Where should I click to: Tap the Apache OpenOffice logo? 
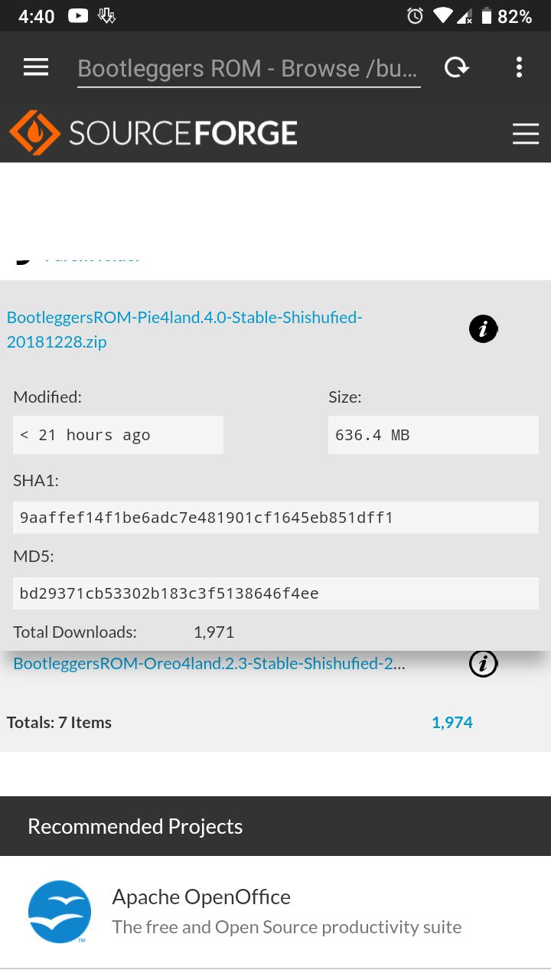[60, 912]
